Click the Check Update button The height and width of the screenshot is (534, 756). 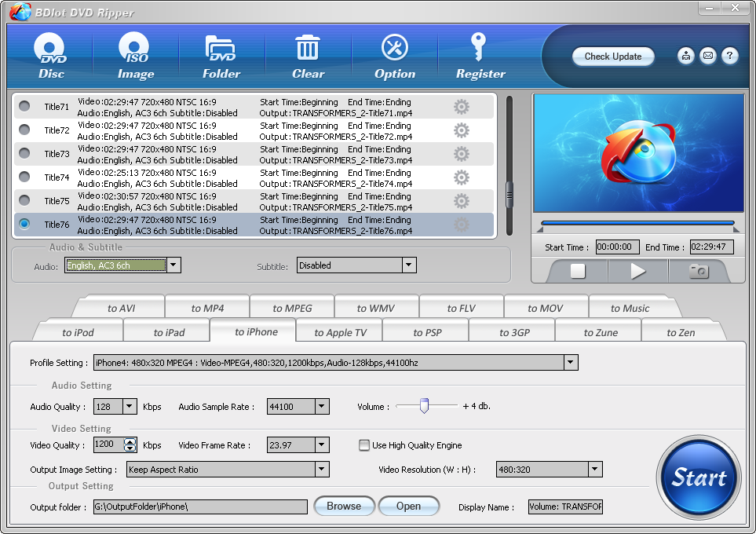pyautogui.click(x=613, y=56)
